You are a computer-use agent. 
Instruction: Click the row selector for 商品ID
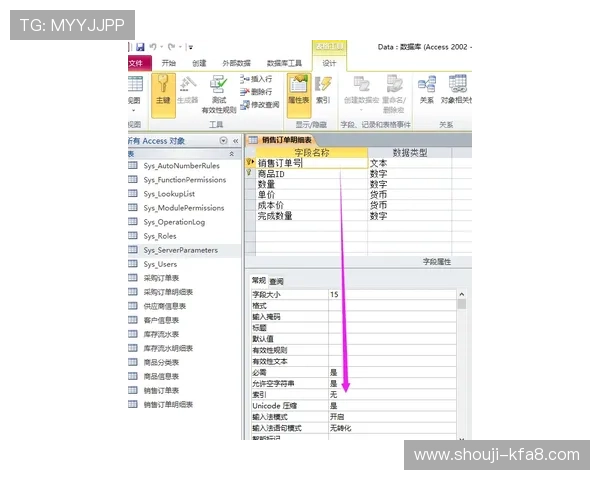coord(250,174)
